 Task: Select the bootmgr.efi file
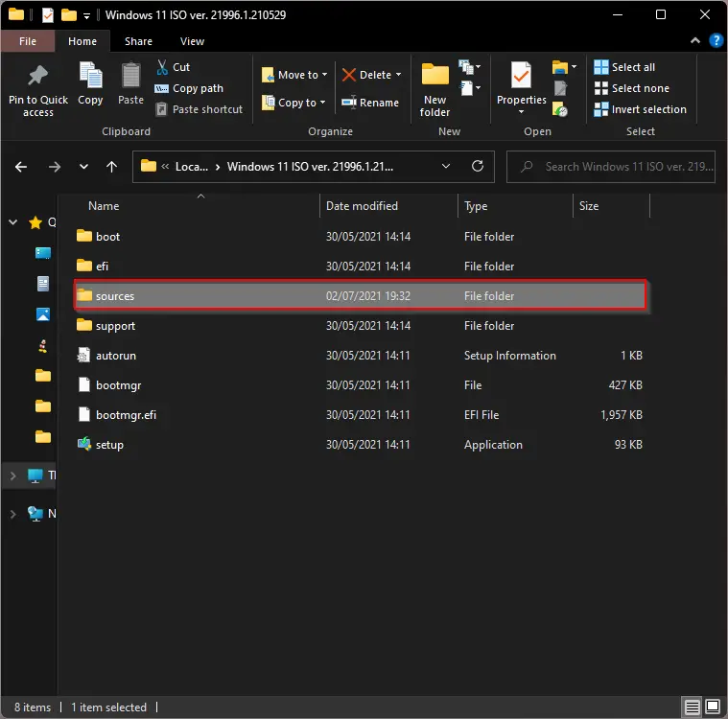[361, 415]
